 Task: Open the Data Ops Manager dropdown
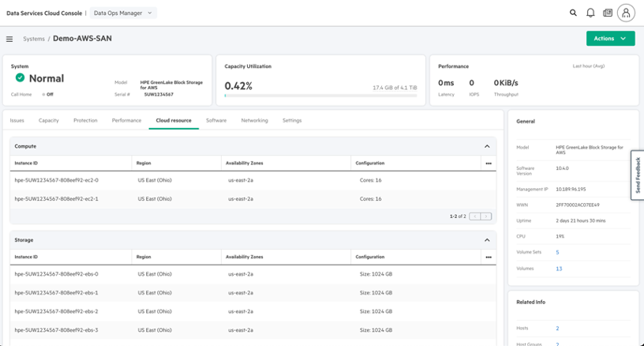coord(123,13)
